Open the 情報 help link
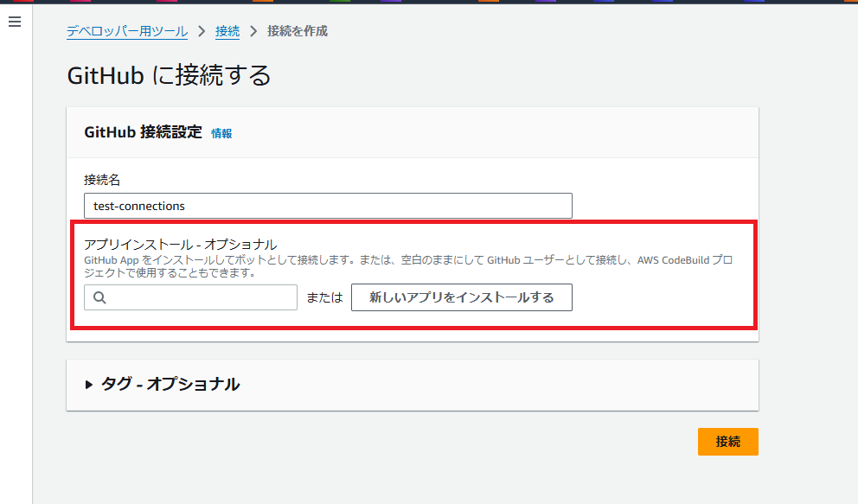This screenshot has height=504, width=858. 220,133
